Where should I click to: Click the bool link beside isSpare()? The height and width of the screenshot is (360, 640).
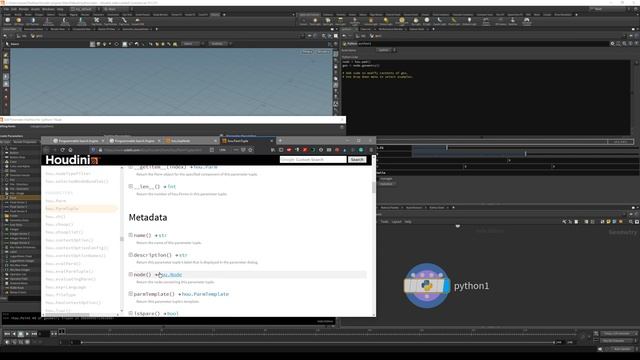click(x=173, y=313)
